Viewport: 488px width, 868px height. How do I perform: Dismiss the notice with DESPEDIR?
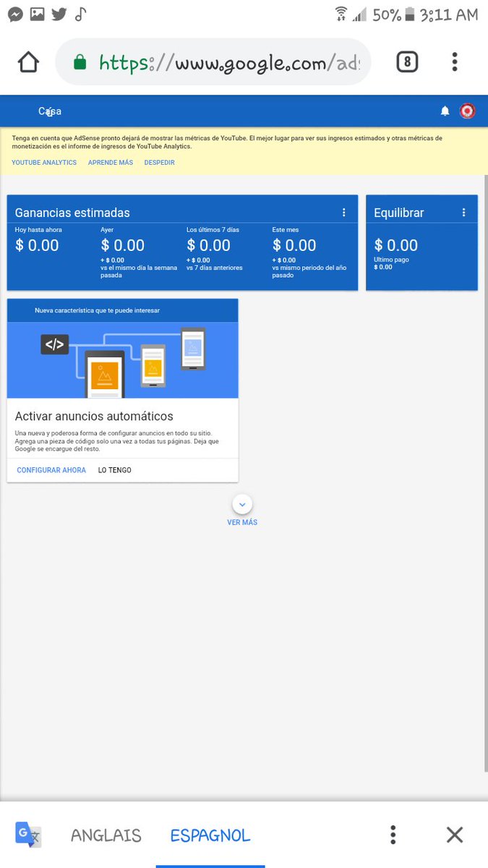click(160, 163)
